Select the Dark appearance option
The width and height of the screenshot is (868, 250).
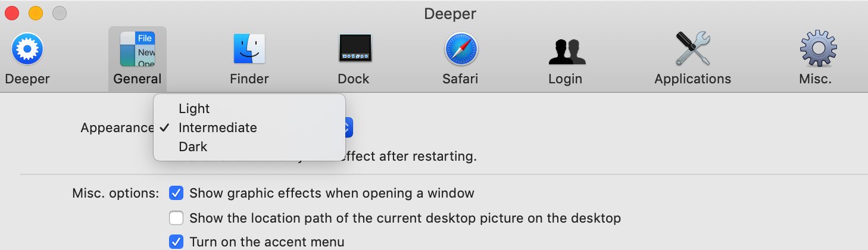(x=193, y=146)
